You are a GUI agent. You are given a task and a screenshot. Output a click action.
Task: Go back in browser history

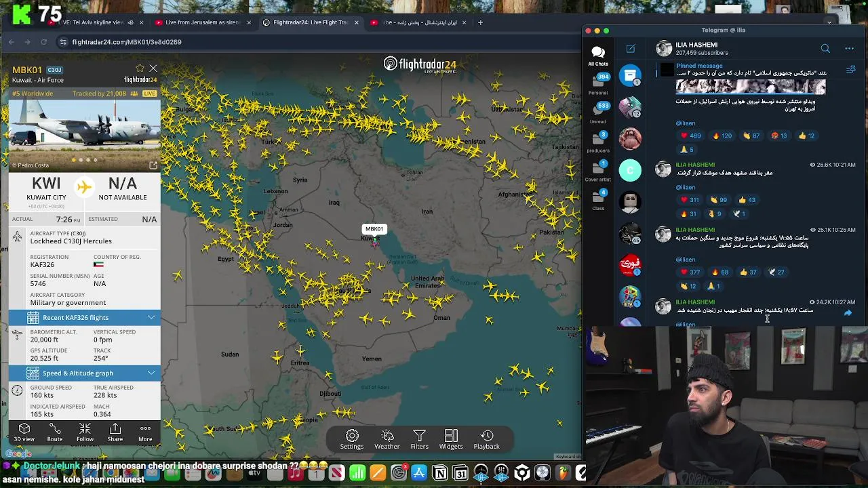(x=12, y=42)
